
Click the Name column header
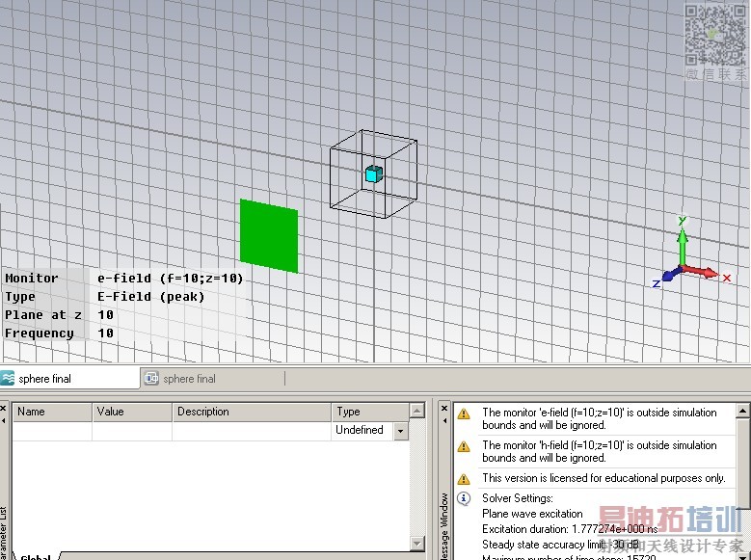coord(52,412)
